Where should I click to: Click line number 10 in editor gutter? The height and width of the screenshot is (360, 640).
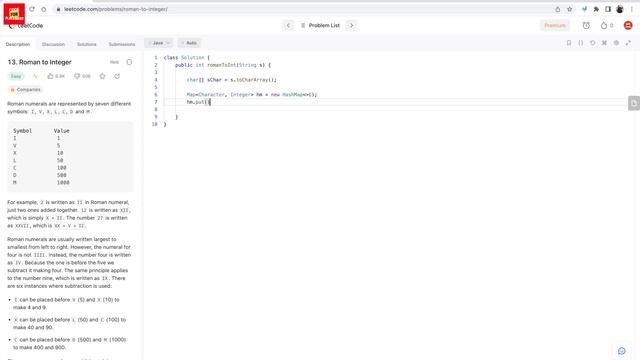pyautogui.click(x=154, y=124)
